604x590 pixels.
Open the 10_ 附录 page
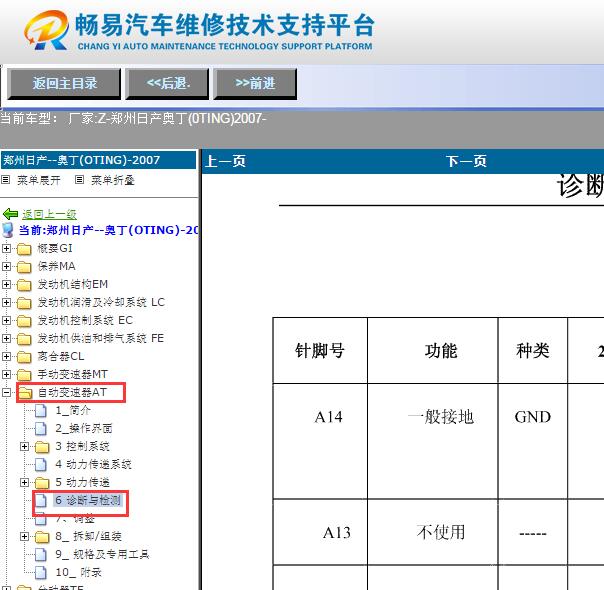(x=78, y=572)
